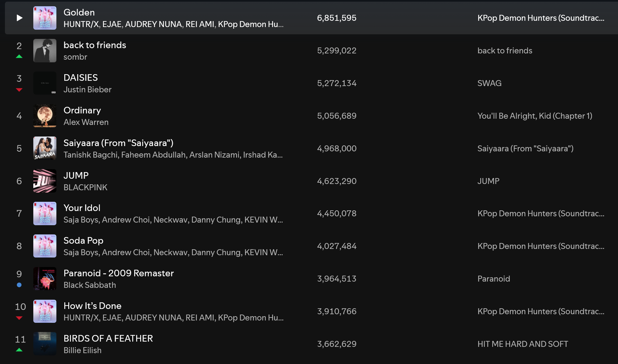The image size is (618, 364).
Task: Go to artist Billie Eilish
Action: (82, 350)
